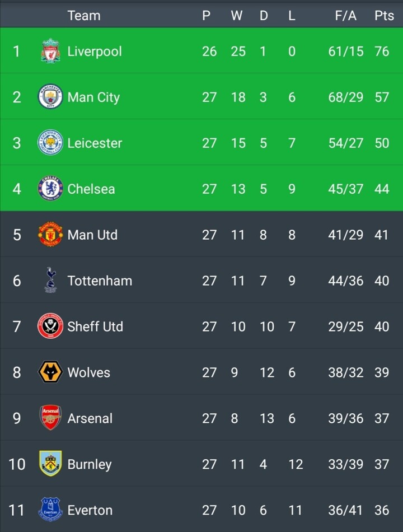The image size is (403, 532).
Task: Open the Liverpool team name link
Action: [95, 52]
